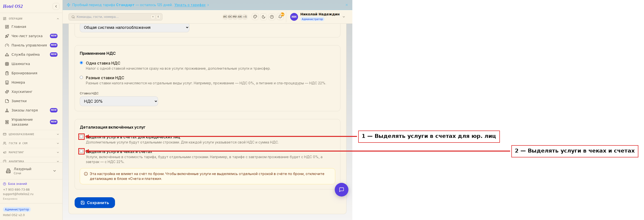Open the Общая система налогообложения dropdown
This screenshot has width=644, height=220.
[x=135, y=27]
